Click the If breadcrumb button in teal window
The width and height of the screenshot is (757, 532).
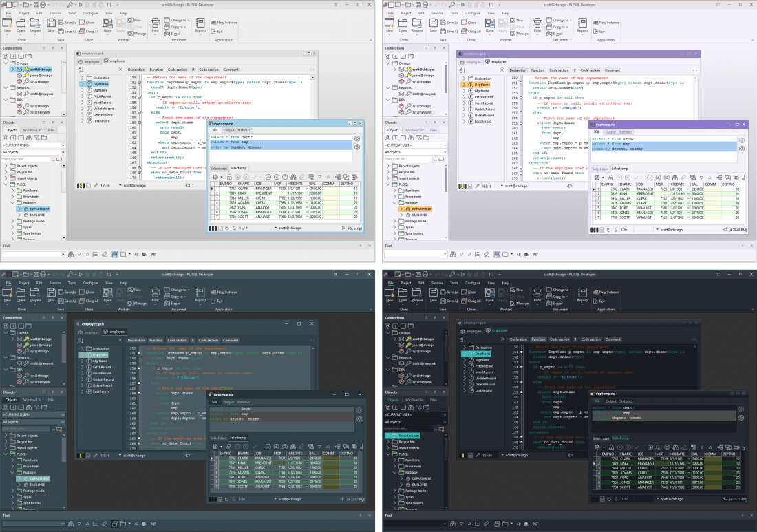193,340
